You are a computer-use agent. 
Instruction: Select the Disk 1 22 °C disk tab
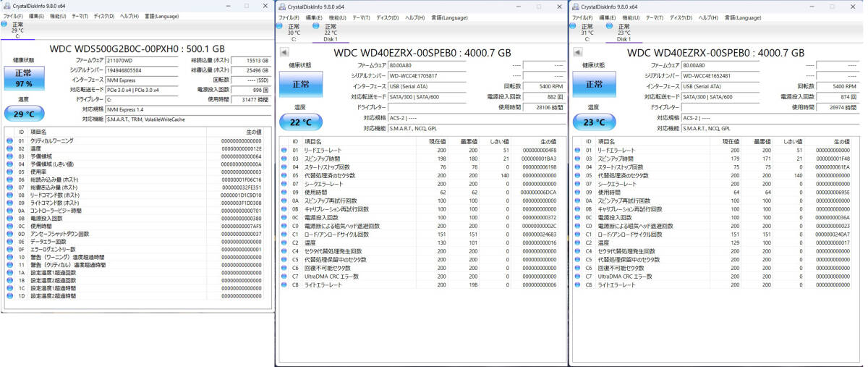[330, 33]
